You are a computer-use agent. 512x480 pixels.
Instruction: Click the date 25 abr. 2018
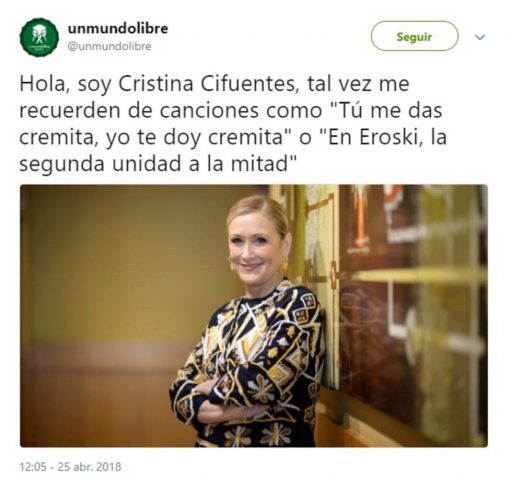pyautogui.click(x=90, y=466)
